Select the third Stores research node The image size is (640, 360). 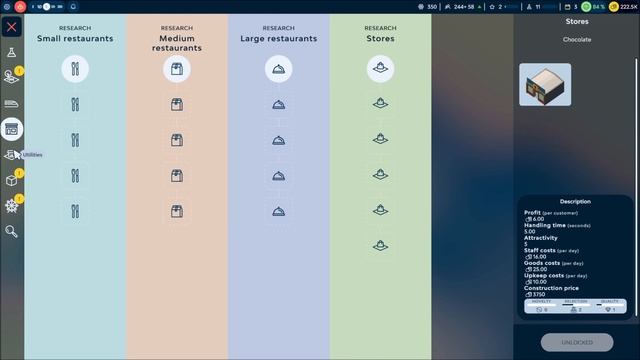(x=380, y=139)
